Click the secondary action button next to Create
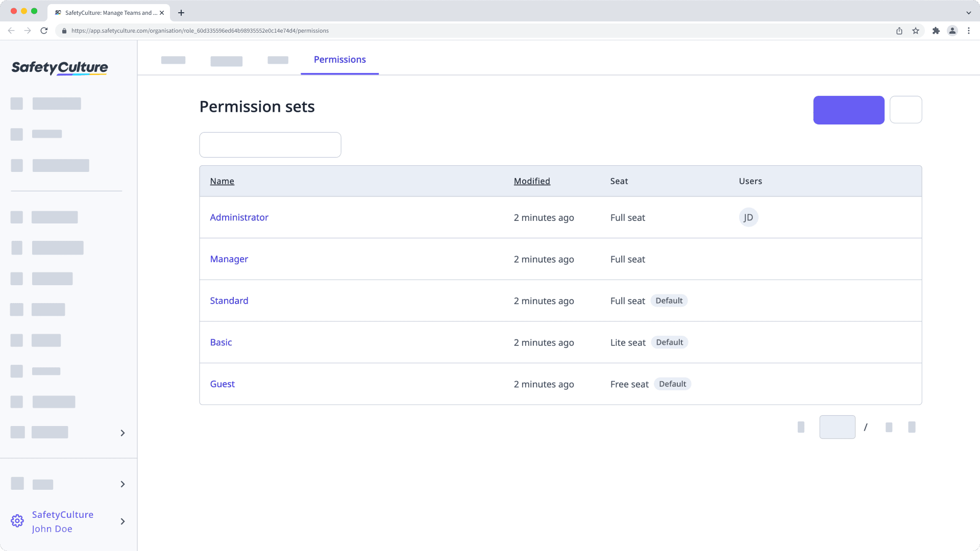 tap(905, 109)
